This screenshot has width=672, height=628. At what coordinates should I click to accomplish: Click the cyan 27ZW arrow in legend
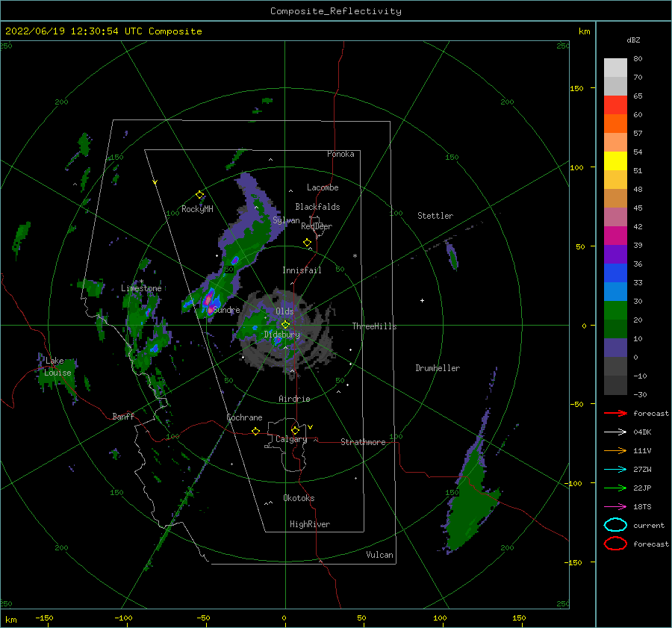[615, 470]
